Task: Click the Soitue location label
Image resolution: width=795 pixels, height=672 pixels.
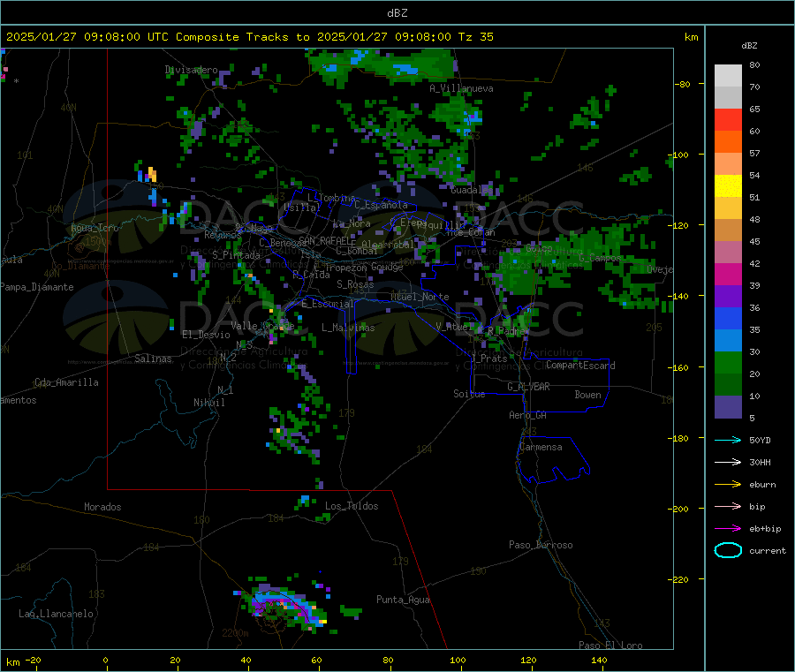Action: point(469,394)
